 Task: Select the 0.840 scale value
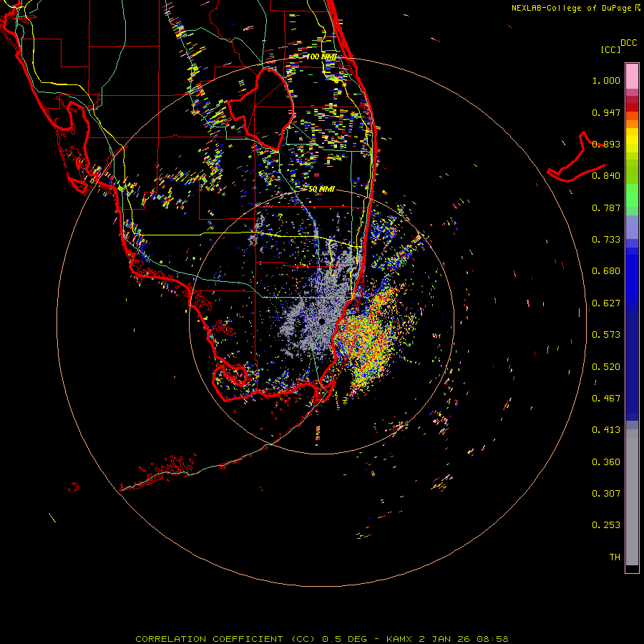coord(606,176)
